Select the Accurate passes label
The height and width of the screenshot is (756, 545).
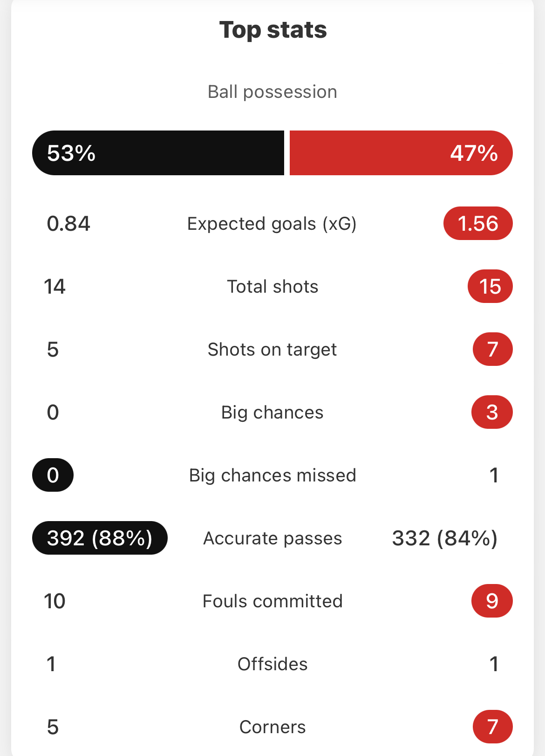coord(272,538)
